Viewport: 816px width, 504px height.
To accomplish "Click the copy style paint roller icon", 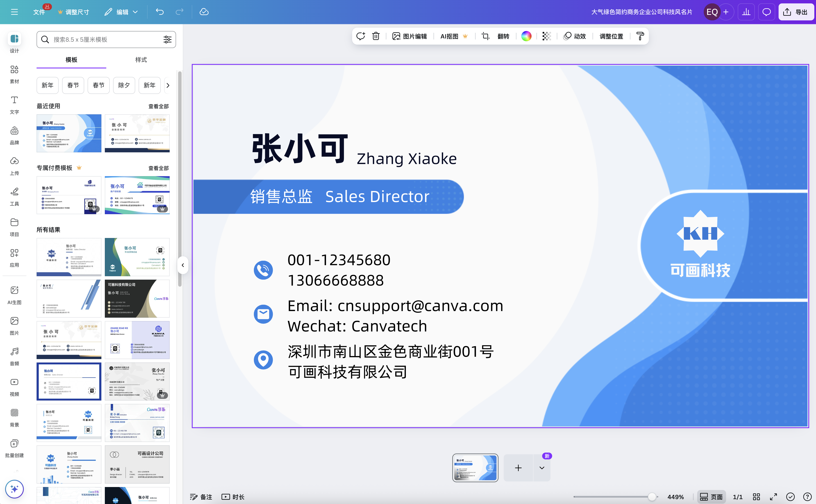I will [x=640, y=36].
